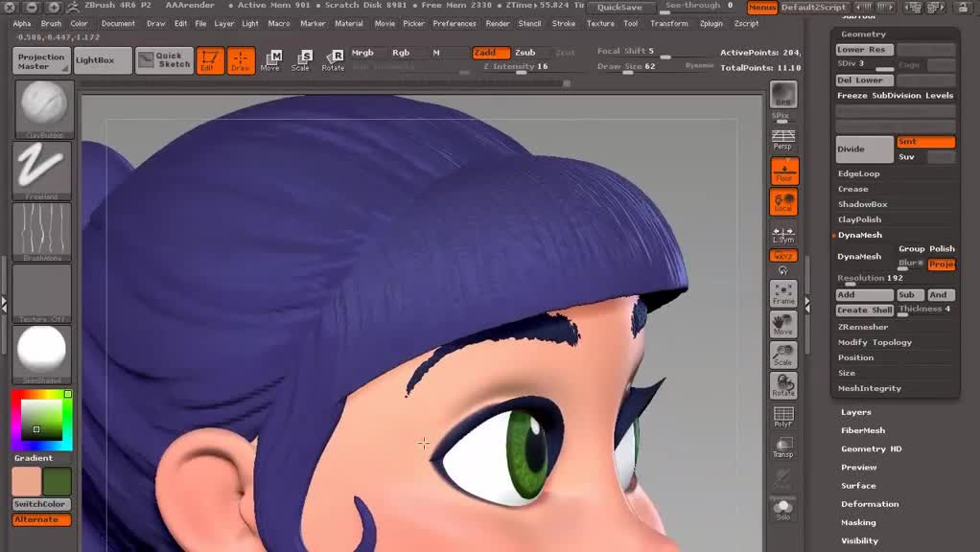
Task: Open the Preferences menu
Action: (x=455, y=24)
